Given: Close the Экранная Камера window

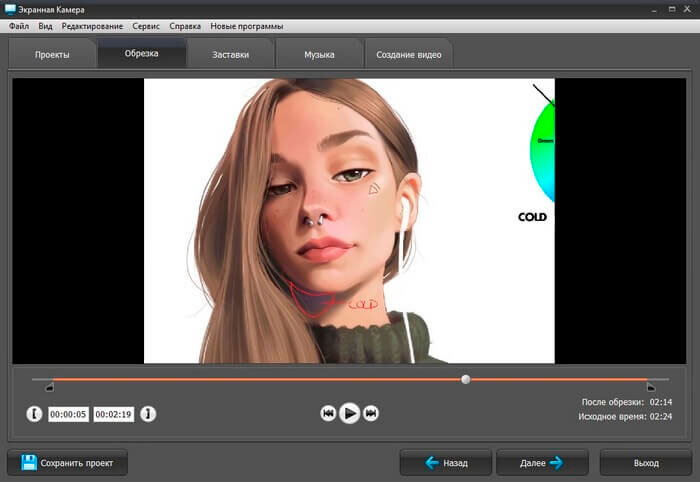Looking at the screenshot, I should [688, 9].
